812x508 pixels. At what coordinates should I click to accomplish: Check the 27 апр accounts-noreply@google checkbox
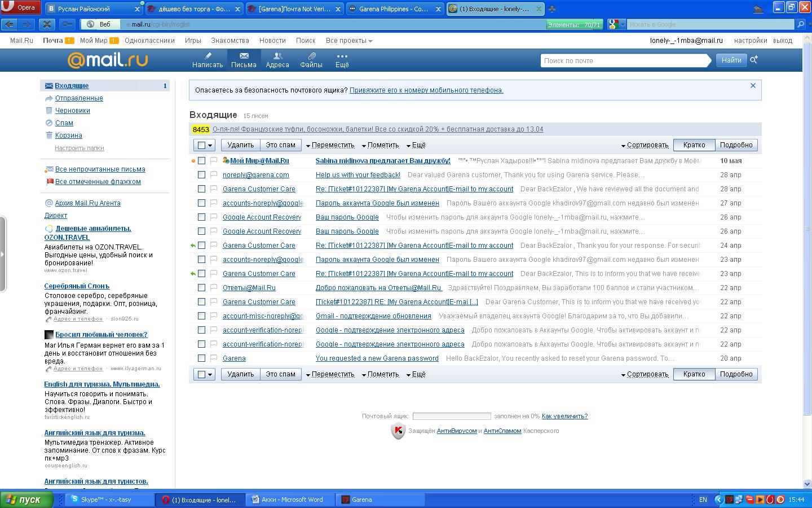[201, 203]
